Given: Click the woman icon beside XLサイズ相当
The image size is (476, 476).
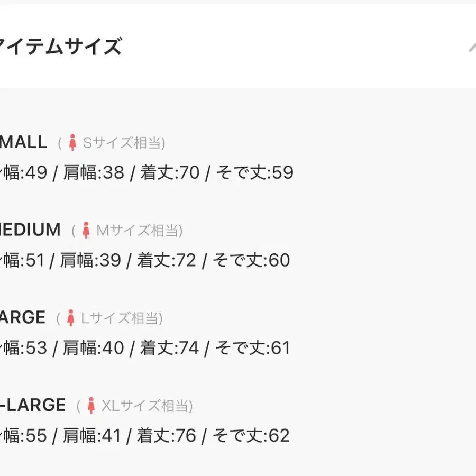Looking at the screenshot, I should 91,406.
